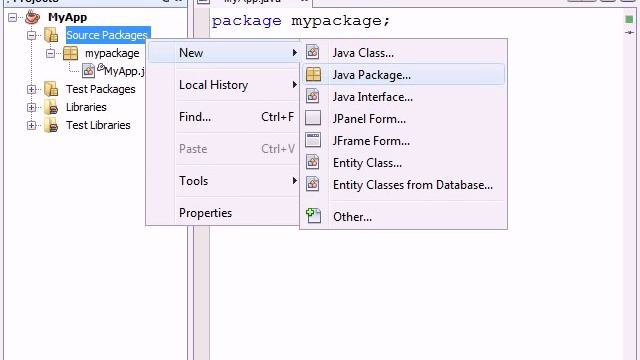Select mypackage label in tree
The width and height of the screenshot is (640, 360).
112,53
